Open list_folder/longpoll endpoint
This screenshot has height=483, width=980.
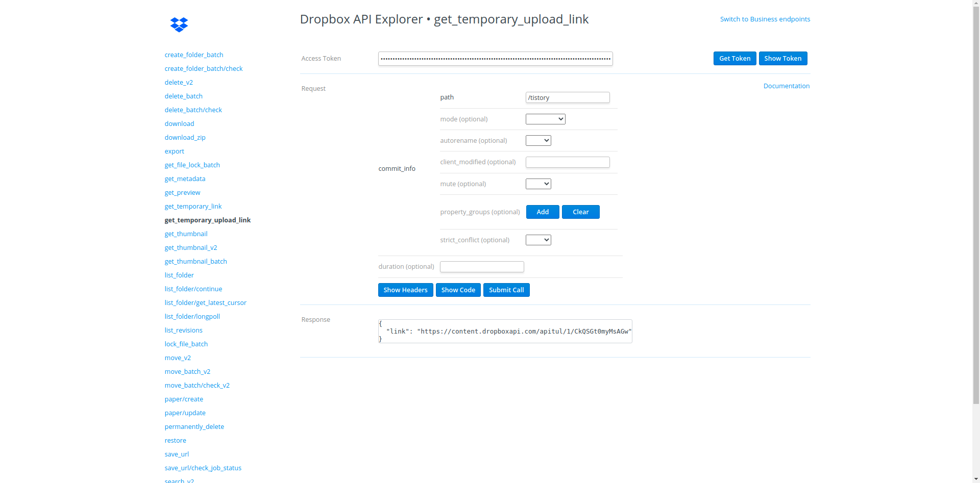tap(192, 316)
